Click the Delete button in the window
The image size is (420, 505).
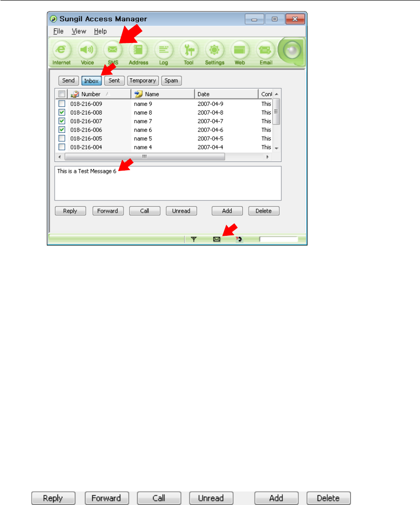click(264, 211)
